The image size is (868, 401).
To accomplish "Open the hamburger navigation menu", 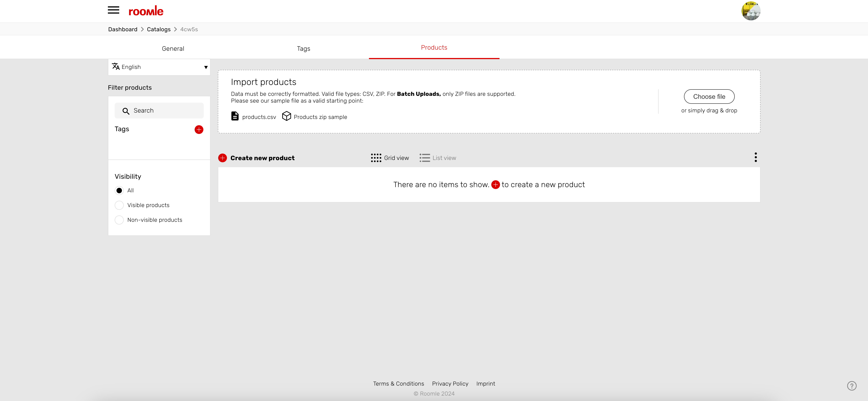I will tap(113, 10).
